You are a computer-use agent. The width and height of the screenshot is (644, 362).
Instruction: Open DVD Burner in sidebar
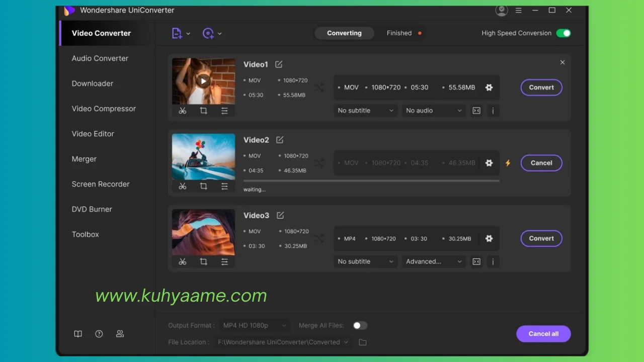[92, 209]
